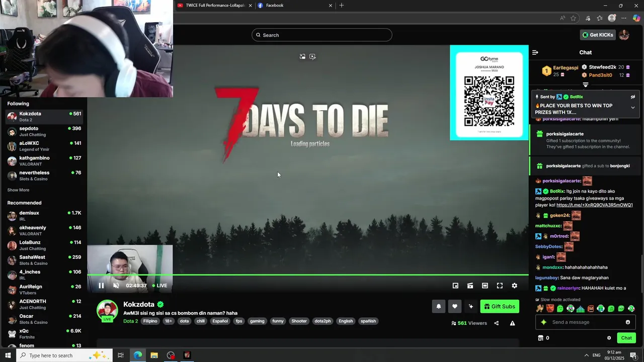The height and width of the screenshot is (362, 644).
Task: Click Gift Subs button
Action: 500,306
